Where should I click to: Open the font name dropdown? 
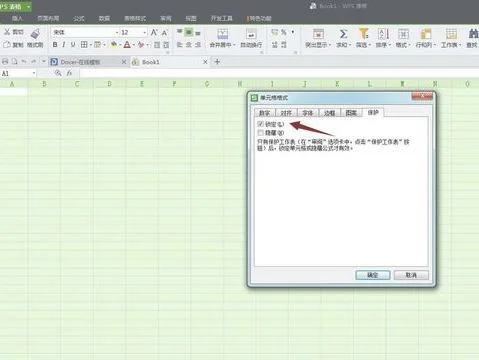[x=117, y=32]
